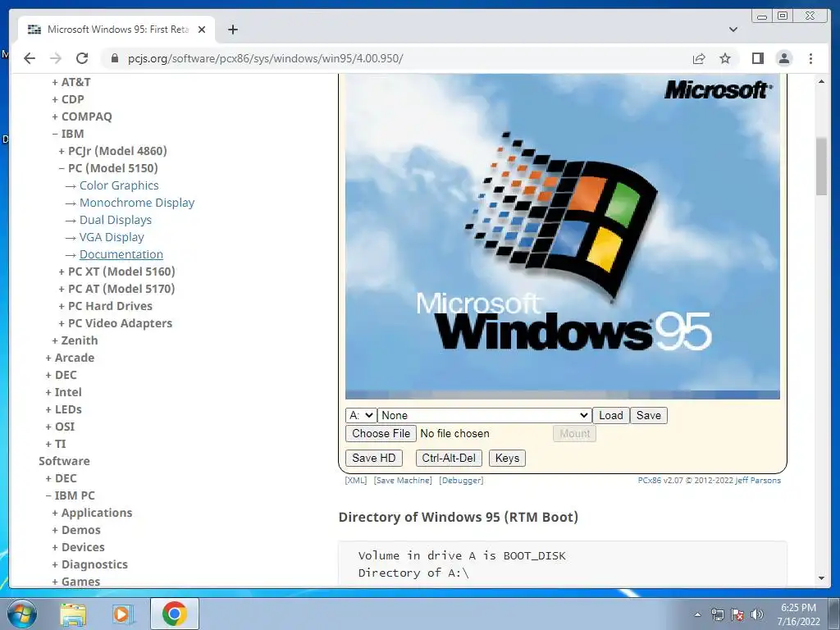This screenshot has height=630, width=840.
Task: Open a new browser tab
Action: click(x=232, y=30)
